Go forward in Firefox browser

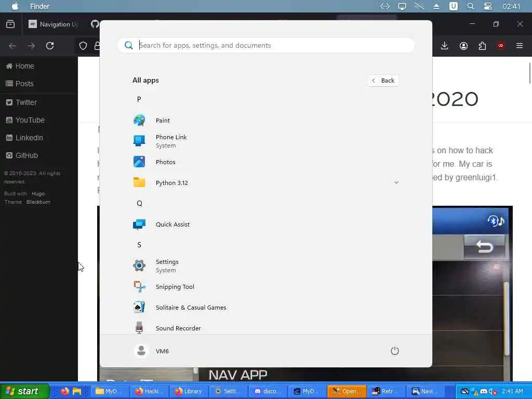tap(31, 46)
